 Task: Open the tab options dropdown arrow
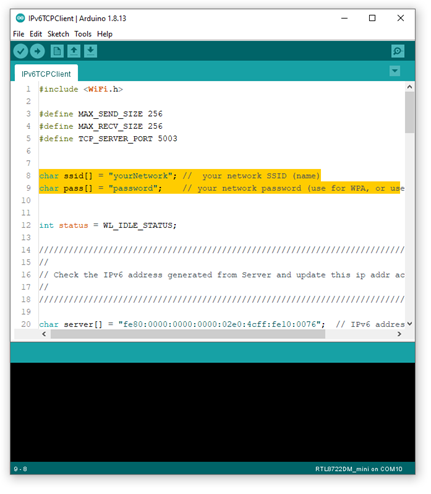(x=395, y=71)
